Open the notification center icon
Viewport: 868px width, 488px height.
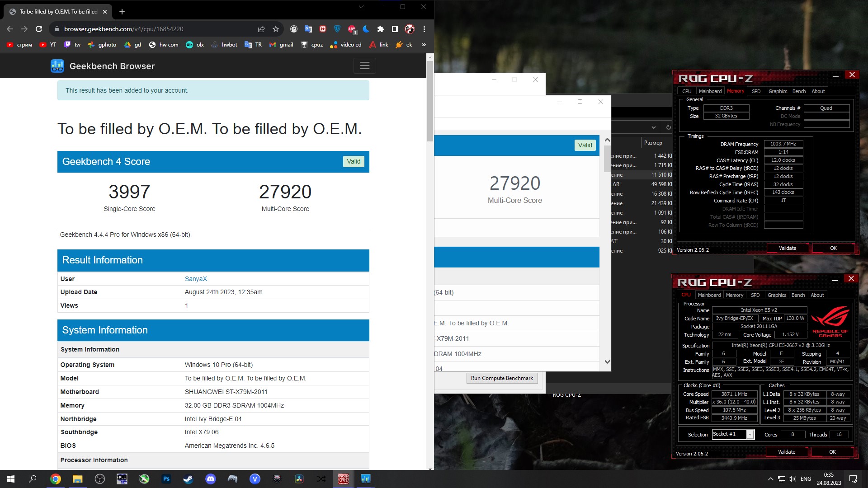(853, 479)
